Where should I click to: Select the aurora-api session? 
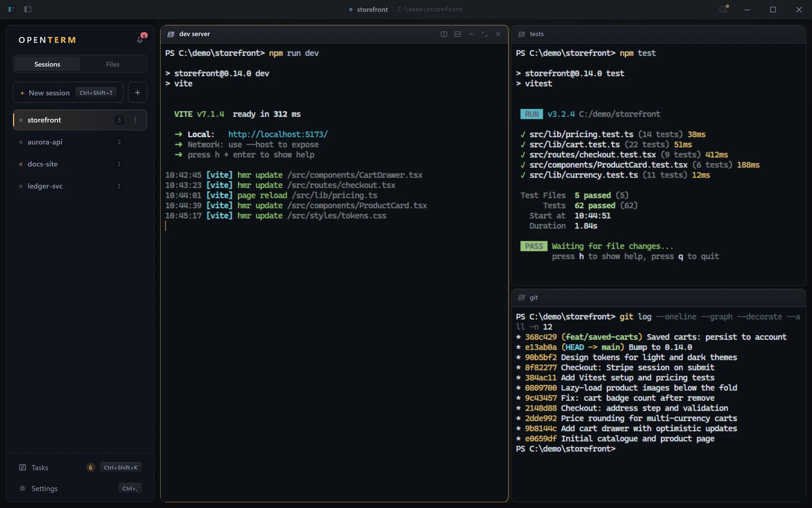point(80,142)
